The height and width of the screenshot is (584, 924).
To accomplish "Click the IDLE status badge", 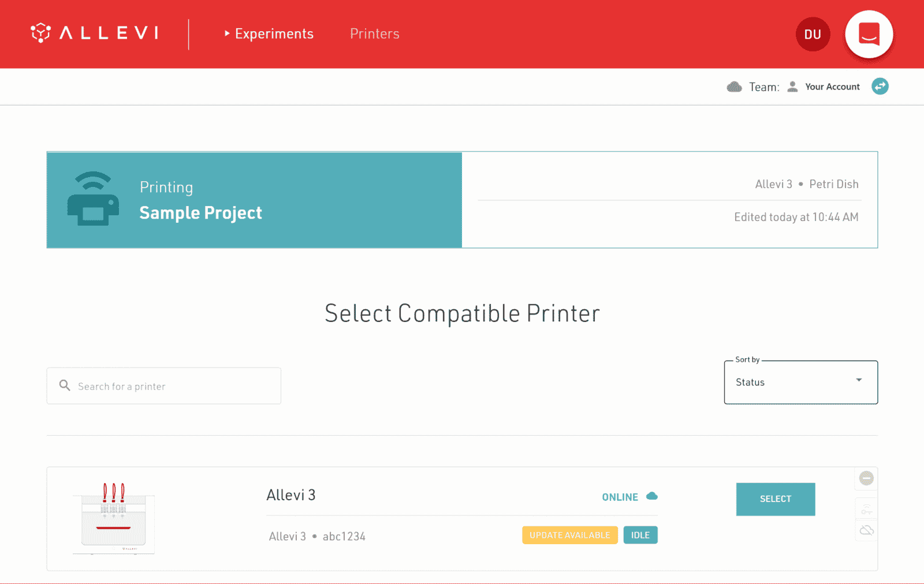I will [x=640, y=535].
